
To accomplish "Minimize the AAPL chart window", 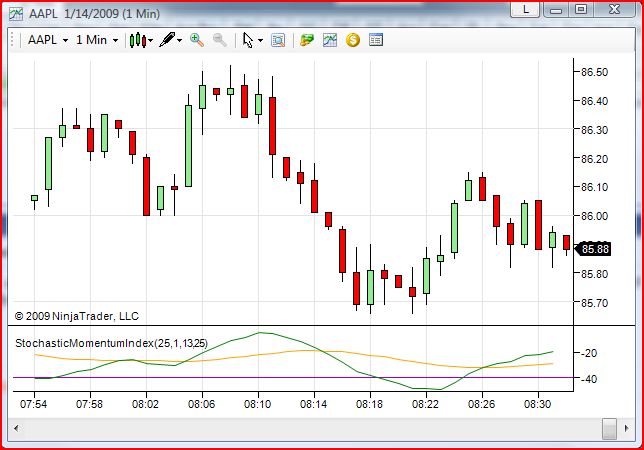I will (x=556, y=10).
